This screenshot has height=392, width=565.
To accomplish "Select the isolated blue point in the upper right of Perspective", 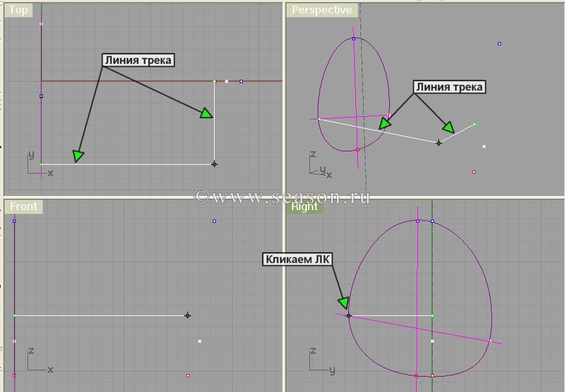I will point(499,43).
